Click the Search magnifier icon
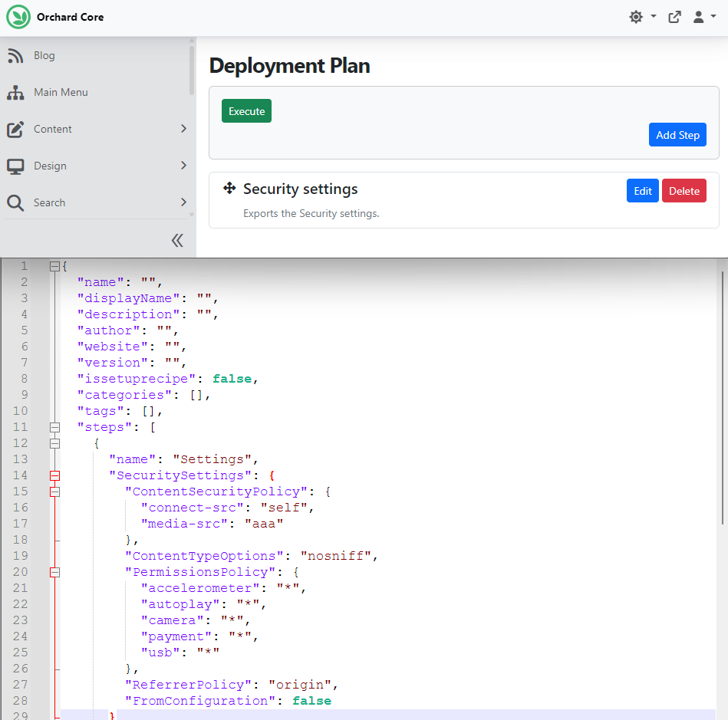The image size is (728, 720). click(x=15, y=203)
